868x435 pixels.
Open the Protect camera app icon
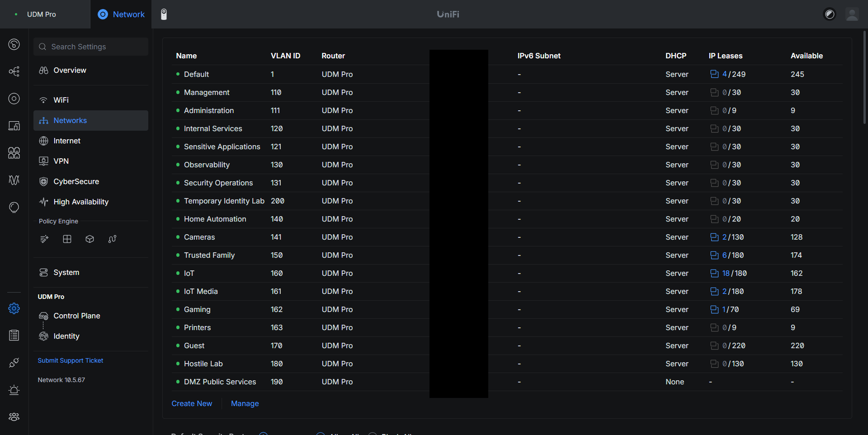(164, 14)
